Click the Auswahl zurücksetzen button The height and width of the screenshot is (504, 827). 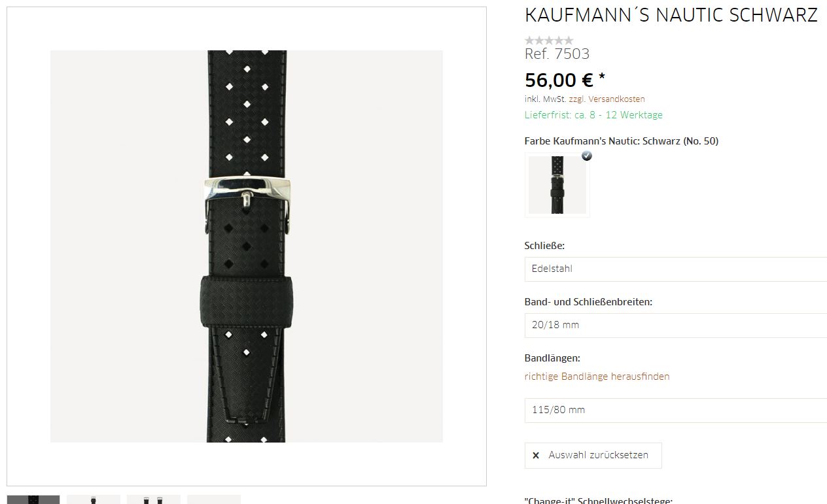tap(593, 456)
